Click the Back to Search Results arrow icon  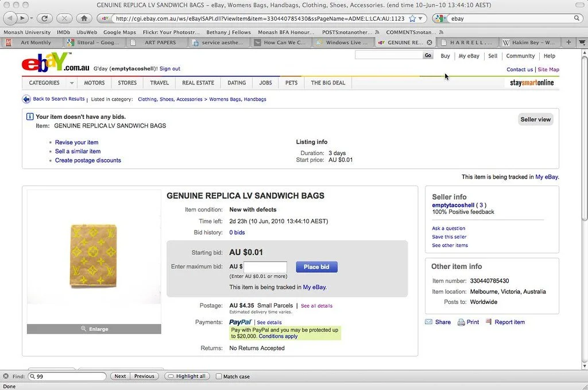click(x=26, y=99)
